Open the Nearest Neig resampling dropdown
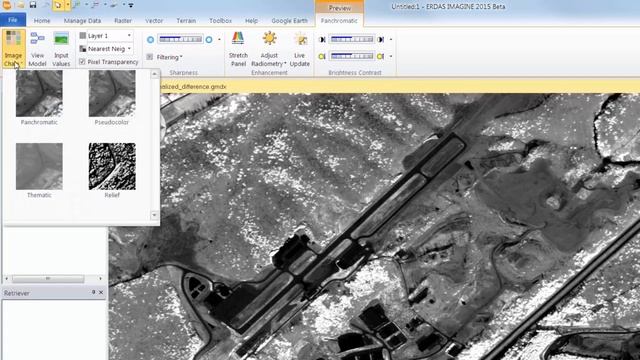The image size is (640, 360). [x=129, y=49]
